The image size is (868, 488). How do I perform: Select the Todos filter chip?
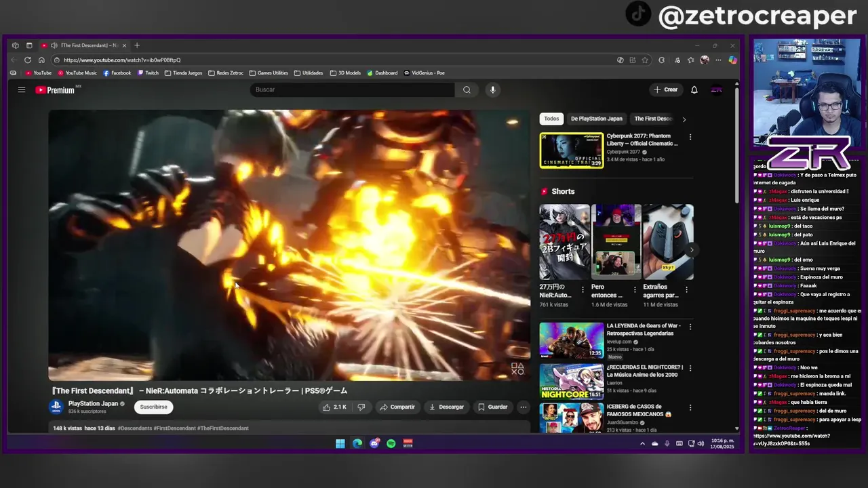tap(551, 119)
